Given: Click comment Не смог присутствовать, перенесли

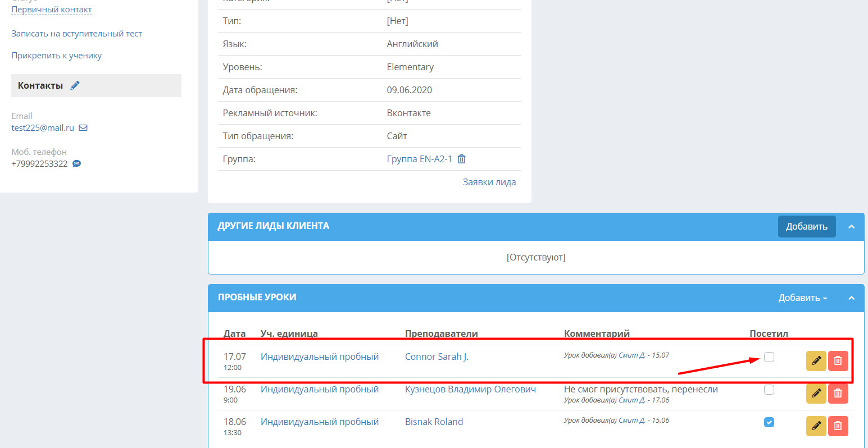Looking at the screenshot, I should (641, 389).
